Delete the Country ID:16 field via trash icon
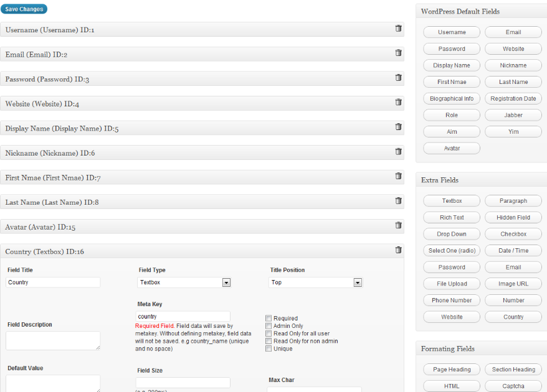The width and height of the screenshot is (547, 392). (x=398, y=250)
